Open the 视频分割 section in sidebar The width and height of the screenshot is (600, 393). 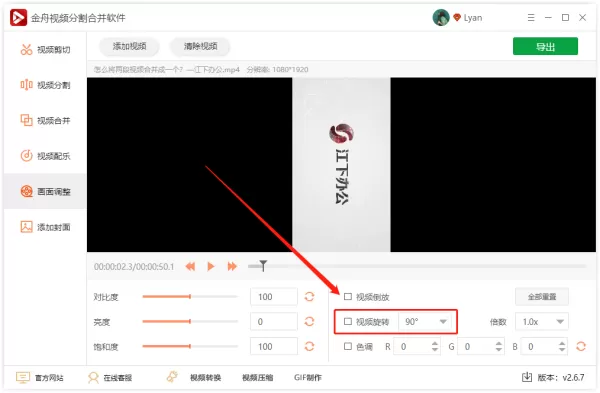45,85
